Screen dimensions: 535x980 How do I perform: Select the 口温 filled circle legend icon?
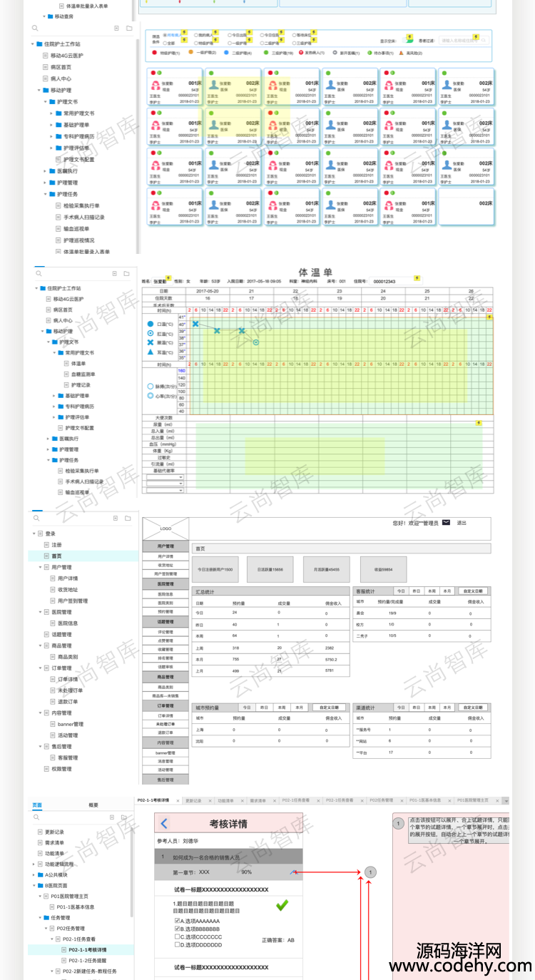[150, 324]
